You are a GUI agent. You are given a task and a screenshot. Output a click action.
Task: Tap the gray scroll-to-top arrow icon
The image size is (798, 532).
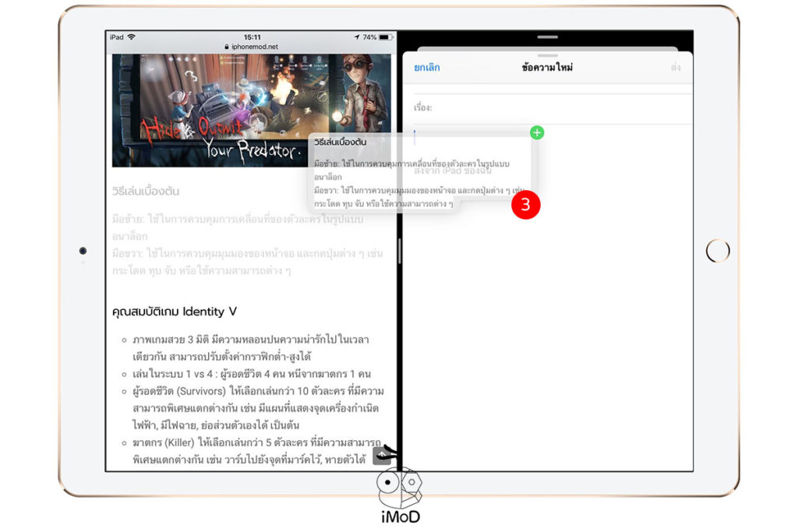coord(380,455)
